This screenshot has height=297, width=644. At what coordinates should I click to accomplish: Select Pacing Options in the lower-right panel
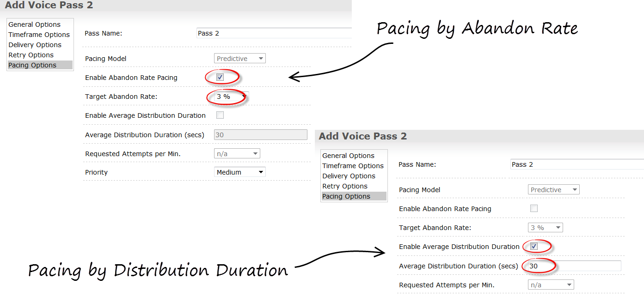pyautogui.click(x=354, y=196)
